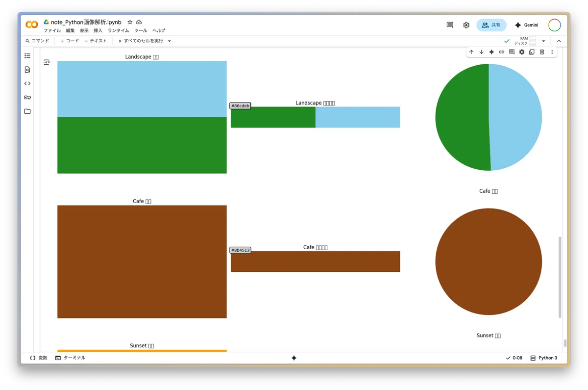Viewport: 588px width, 390px height.
Task: Move cell up with the arrow
Action: coord(471,52)
